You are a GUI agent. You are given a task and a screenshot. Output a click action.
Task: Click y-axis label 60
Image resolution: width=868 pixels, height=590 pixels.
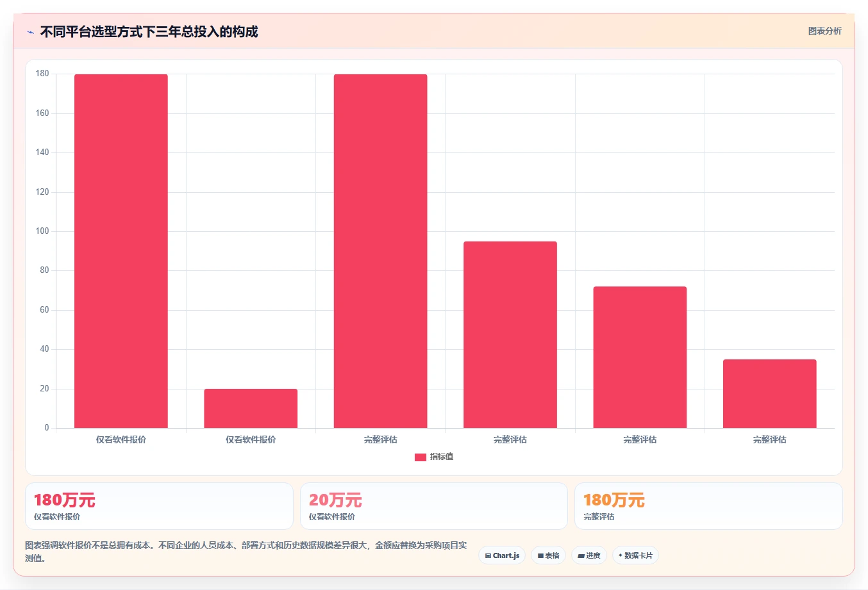point(44,310)
